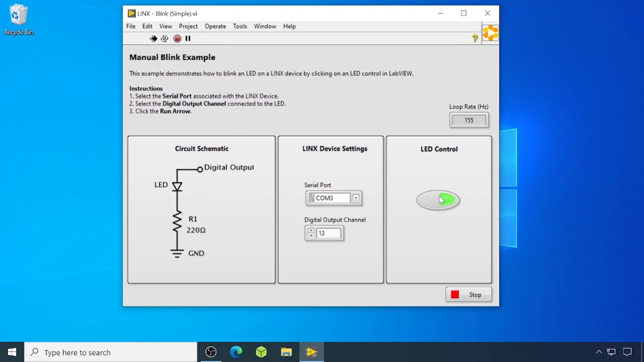Open the Operate menu
The image size is (644, 362).
pos(215,26)
